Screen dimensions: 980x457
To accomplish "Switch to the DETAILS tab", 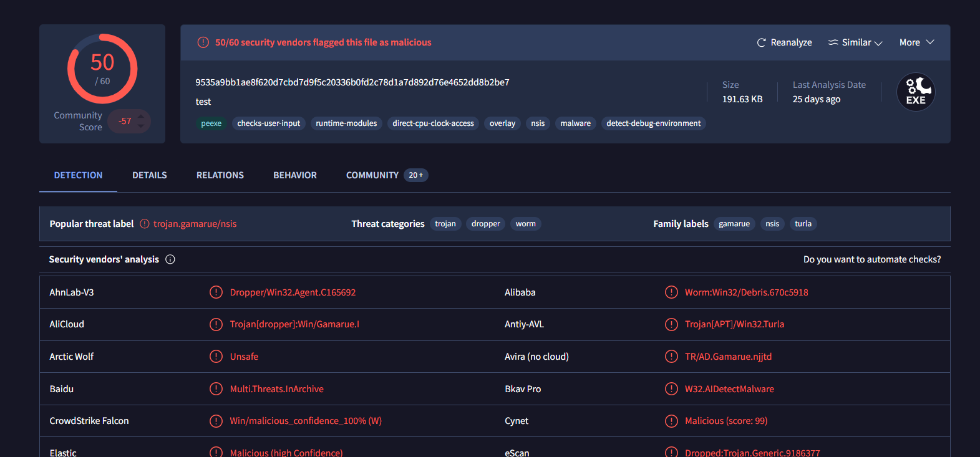I will [150, 175].
